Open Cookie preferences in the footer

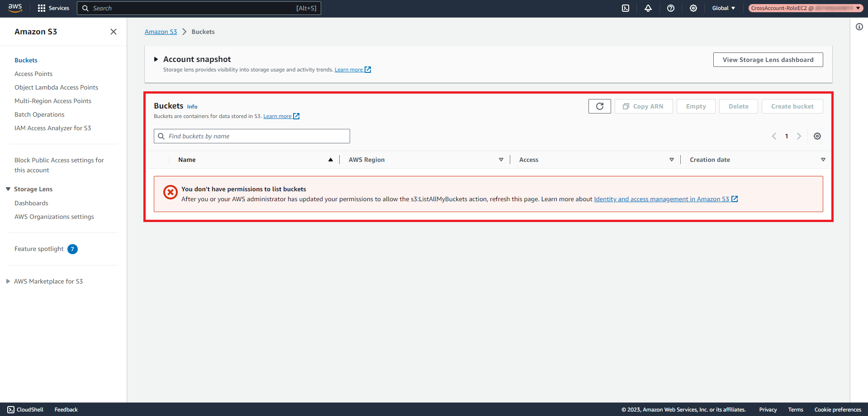(838, 410)
